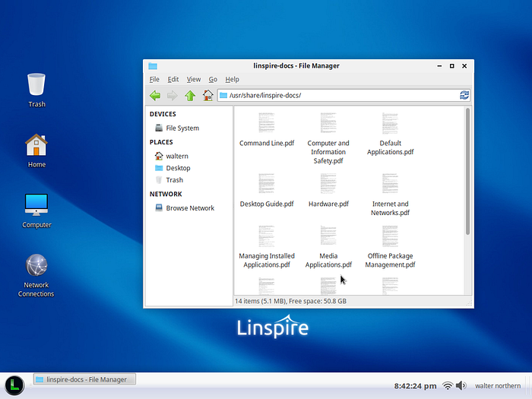Open the File menu

coord(154,79)
